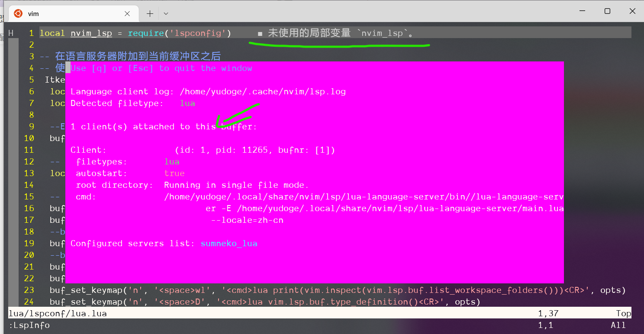Click the lsp.log path in LspInfo

pyautogui.click(x=263, y=92)
